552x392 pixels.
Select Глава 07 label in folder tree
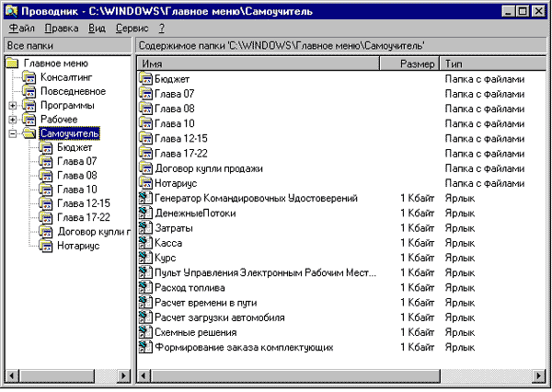76,161
